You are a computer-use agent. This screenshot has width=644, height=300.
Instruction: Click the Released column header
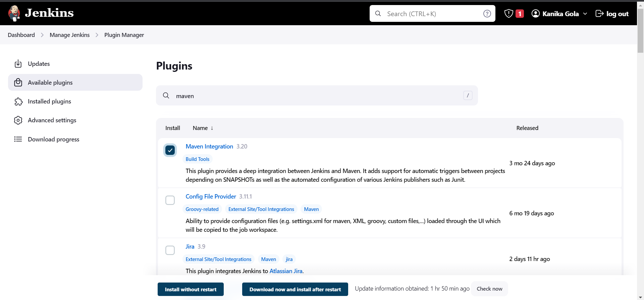527,128
